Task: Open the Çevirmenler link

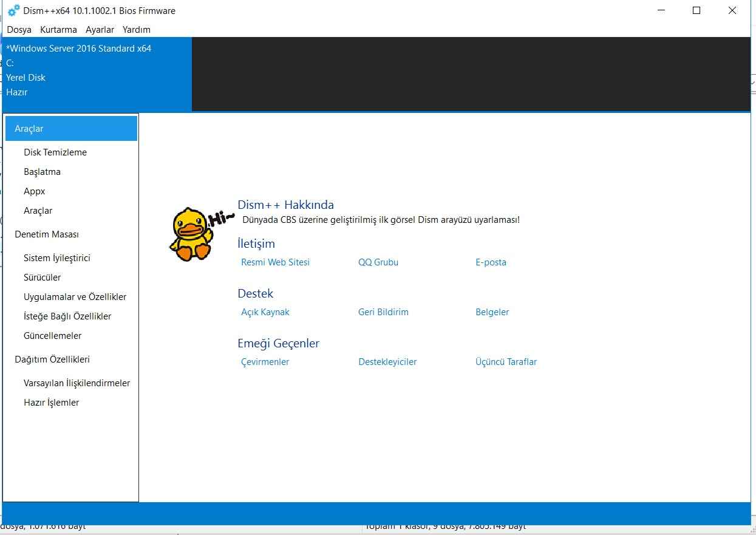Action: (x=265, y=362)
